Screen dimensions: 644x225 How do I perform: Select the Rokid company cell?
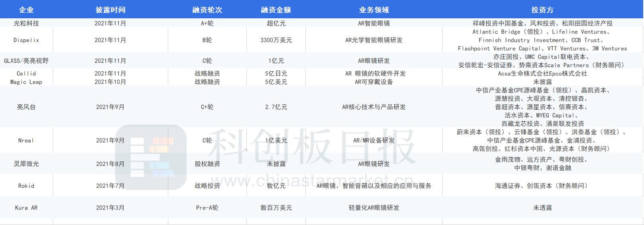pos(26,186)
